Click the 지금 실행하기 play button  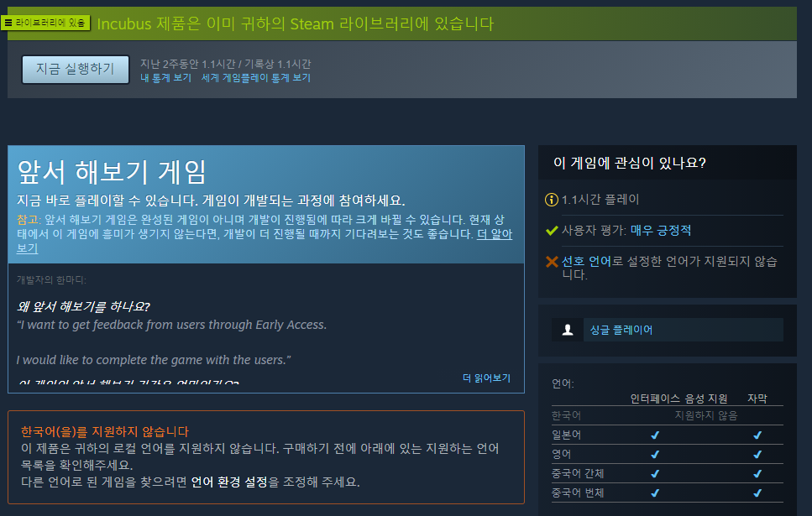tap(75, 69)
